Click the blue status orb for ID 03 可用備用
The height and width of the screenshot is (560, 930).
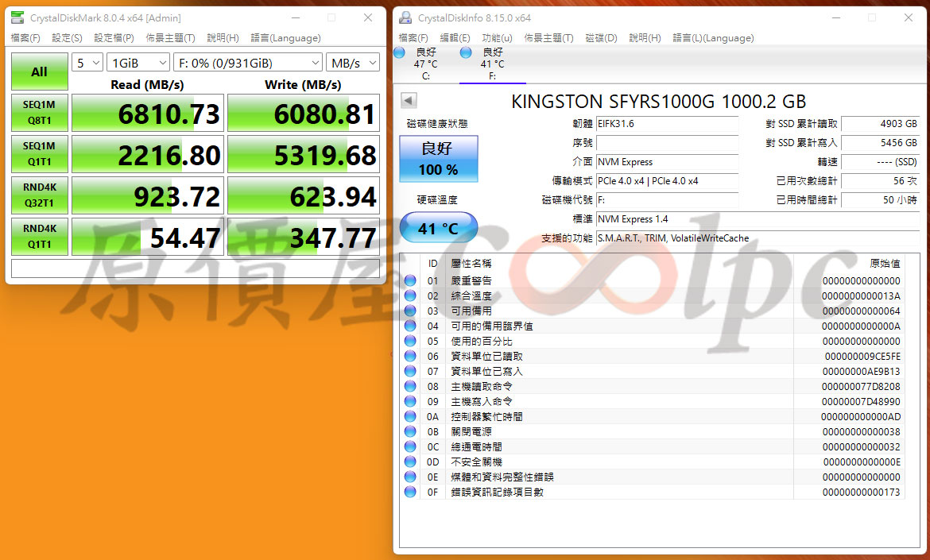(x=410, y=311)
